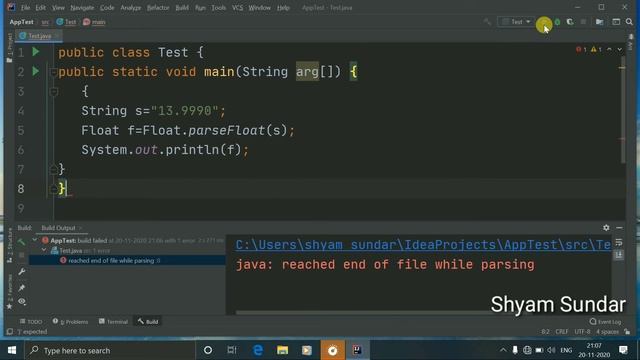The height and width of the screenshot is (360, 640).
Task: Collapse the Test.java error node
Action: [44, 250]
